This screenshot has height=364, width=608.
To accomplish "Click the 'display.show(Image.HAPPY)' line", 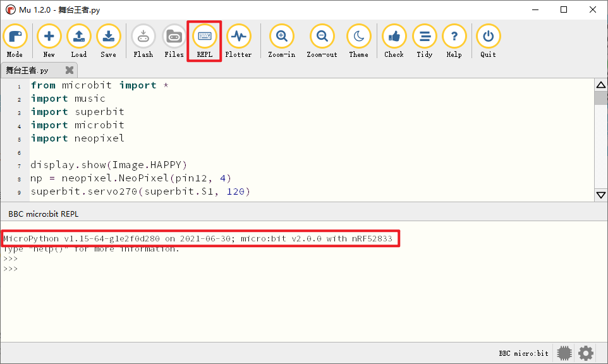I will pyautogui.click(x=109, y=165).
